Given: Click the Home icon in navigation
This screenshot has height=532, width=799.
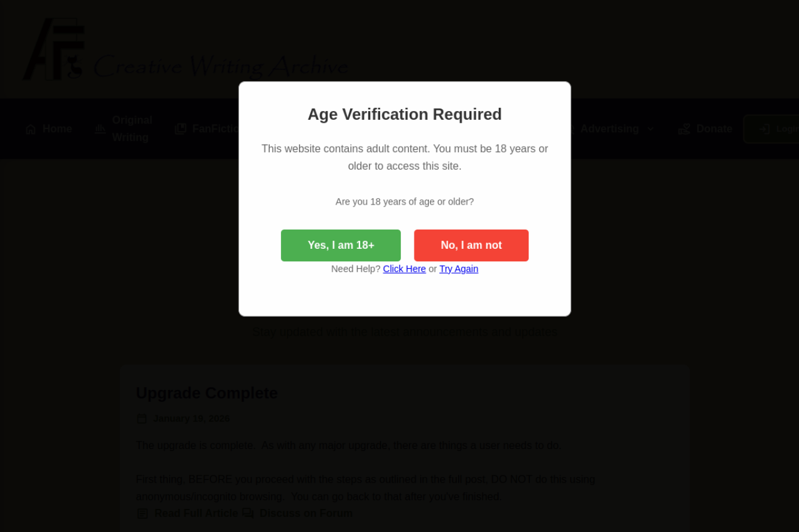Looking at the screenshot, I should tap(30, 128).
